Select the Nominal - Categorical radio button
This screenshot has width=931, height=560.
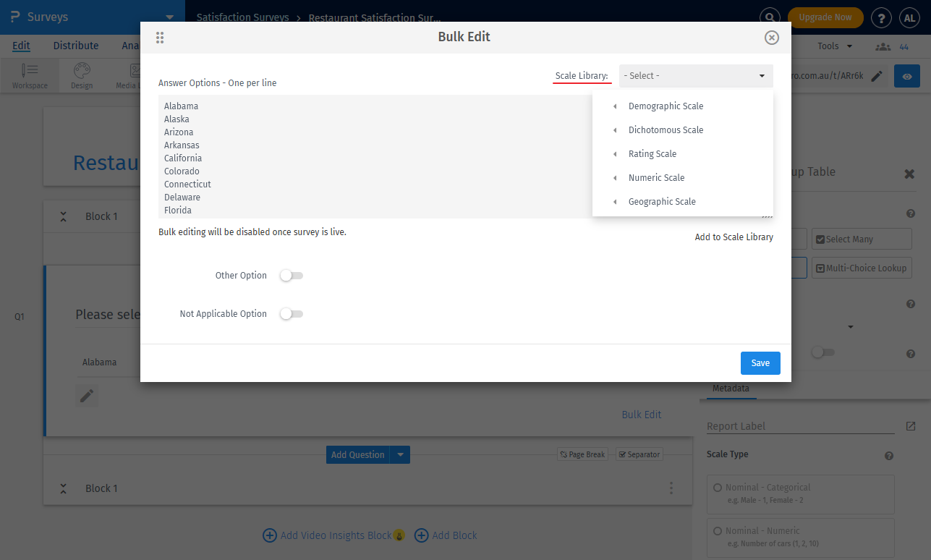[718, 487]
